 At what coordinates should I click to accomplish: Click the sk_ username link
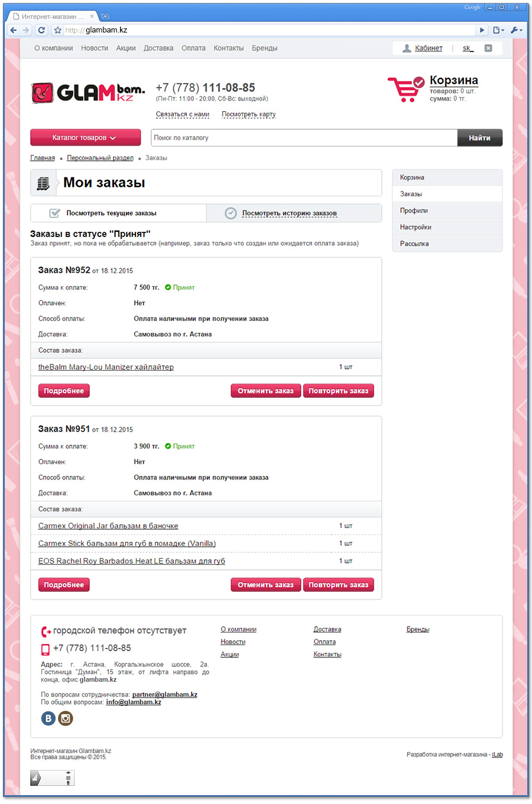click(x=468, y=48)
